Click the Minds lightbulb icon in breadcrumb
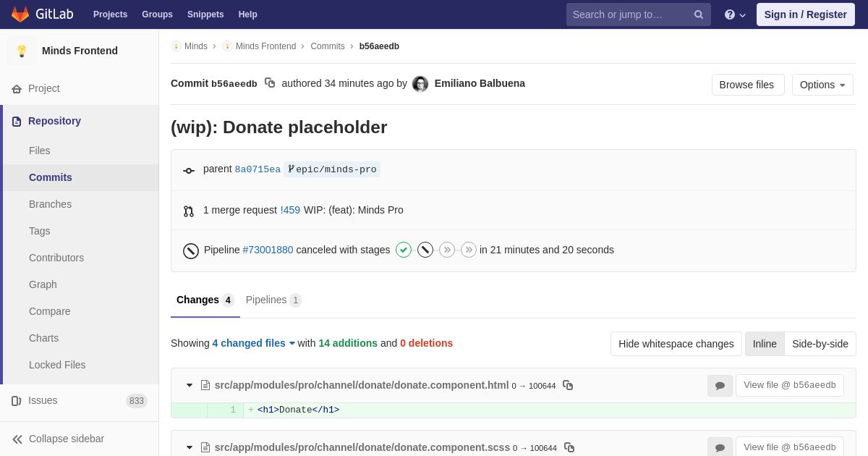This screenshot has width=868, height=456. click(176, 46)
